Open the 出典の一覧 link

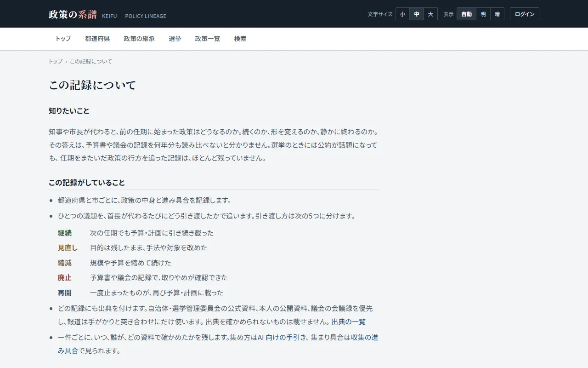point(349,322)
